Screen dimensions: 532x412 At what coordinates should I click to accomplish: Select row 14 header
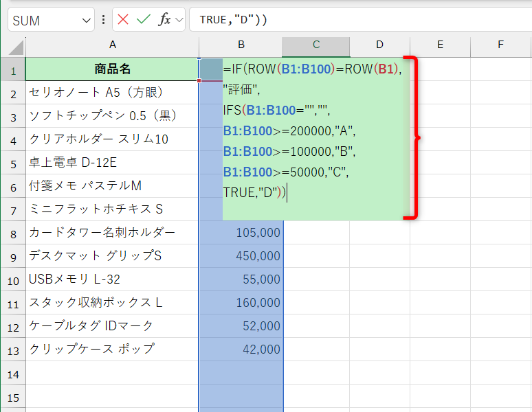[13, 373]
